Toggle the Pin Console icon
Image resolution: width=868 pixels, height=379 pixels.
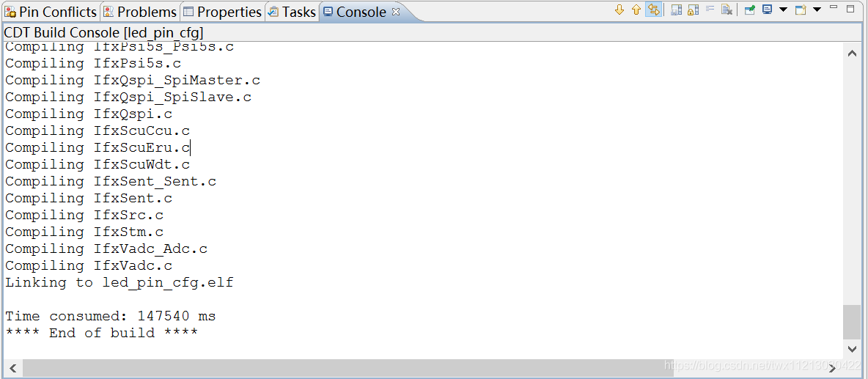[x=749, y=10]
